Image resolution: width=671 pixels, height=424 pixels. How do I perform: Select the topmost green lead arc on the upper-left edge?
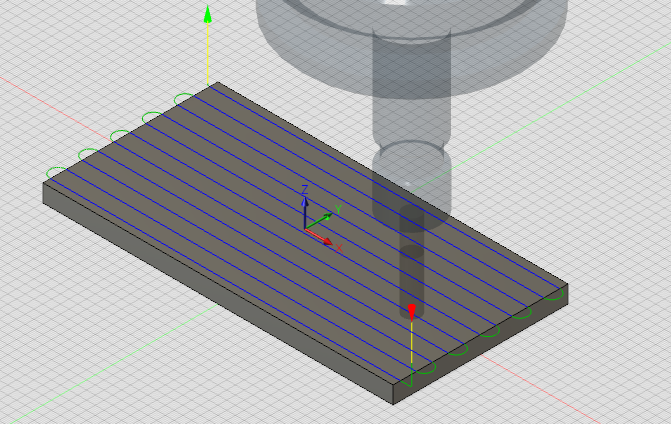tap(186, 97)
